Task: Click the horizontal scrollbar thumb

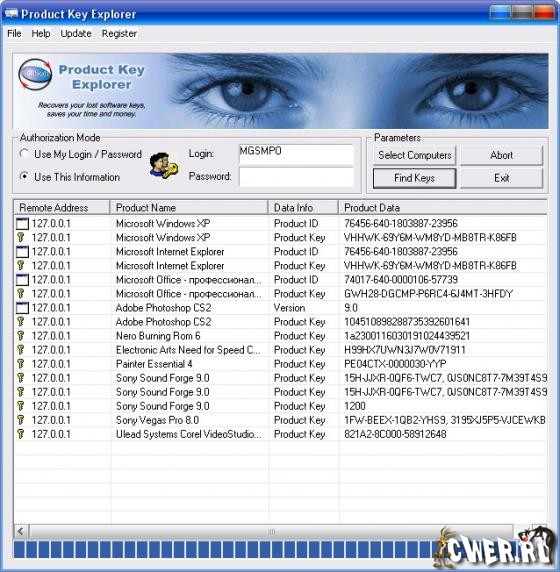Action: click(x=271, y=532)
